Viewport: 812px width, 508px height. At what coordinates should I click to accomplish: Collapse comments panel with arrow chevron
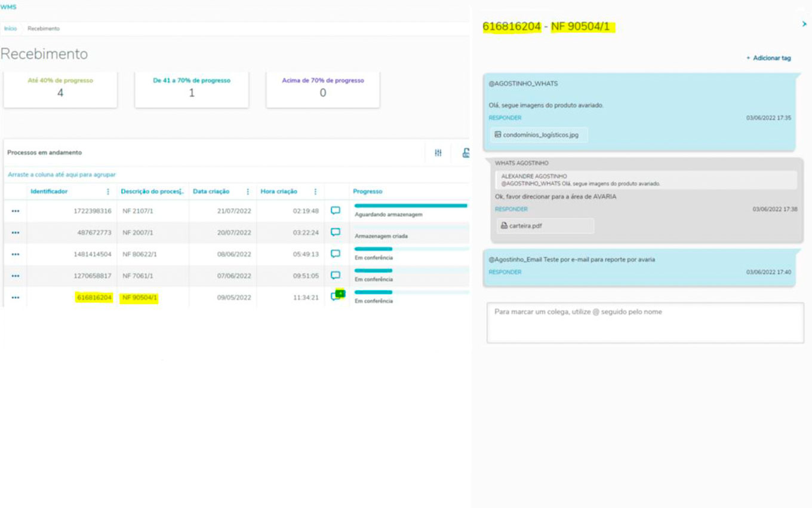pyautogui.click(x=804, y=24)
